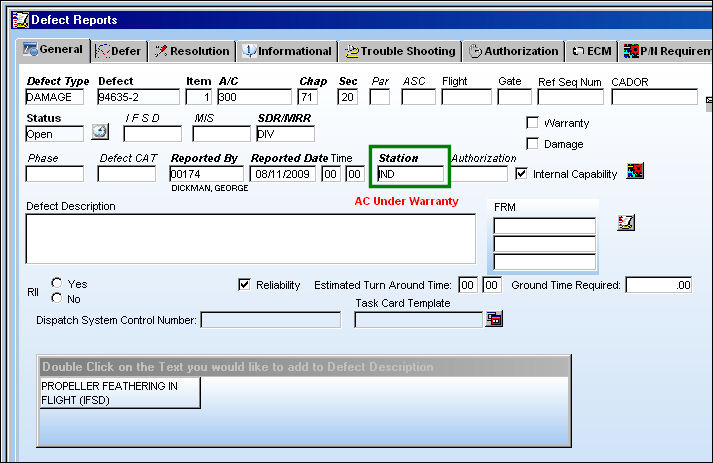Image resolution: width=713 pixels, height=463 pixels.
Task: Click the Sec field showing 20
Action: pyautogui.click(x=347, y=97)
